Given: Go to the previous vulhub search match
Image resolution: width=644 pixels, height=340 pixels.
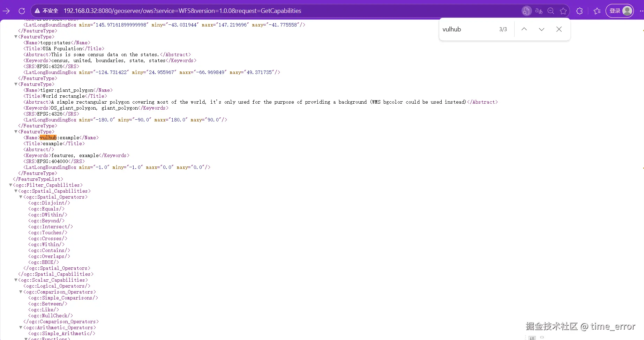Looking at the screenshot, I should 524,29.
